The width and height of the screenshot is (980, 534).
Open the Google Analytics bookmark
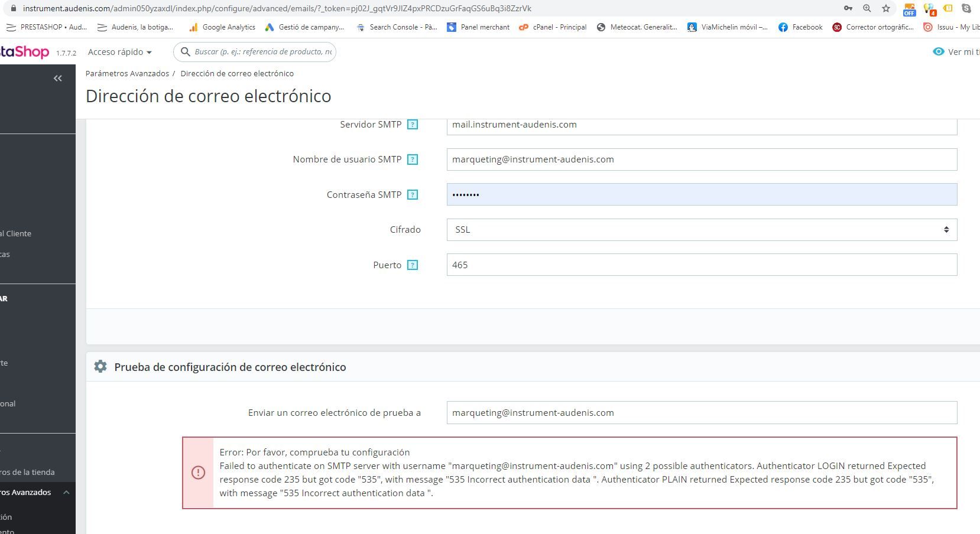222,27
